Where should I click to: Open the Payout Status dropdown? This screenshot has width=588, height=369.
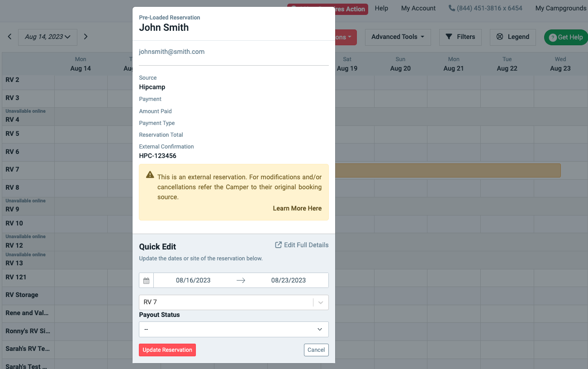pos(234,330)
